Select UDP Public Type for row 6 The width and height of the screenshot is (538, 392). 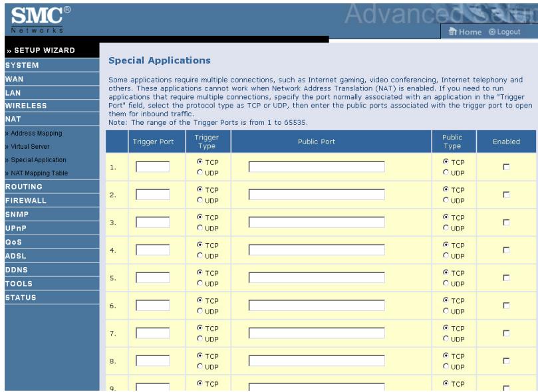point(446,311)
